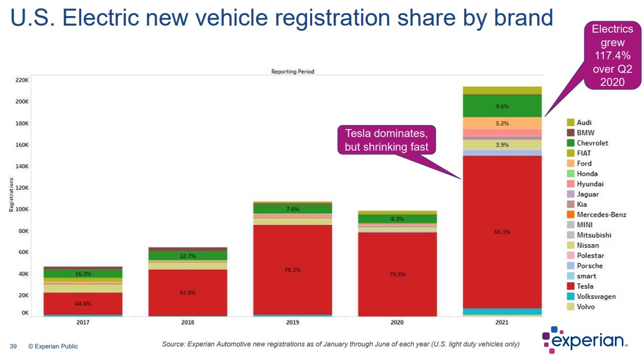The height and width of the screenshot is (364, 644).
Task: Click the Polestar legend color swatch
Action: 570,256
